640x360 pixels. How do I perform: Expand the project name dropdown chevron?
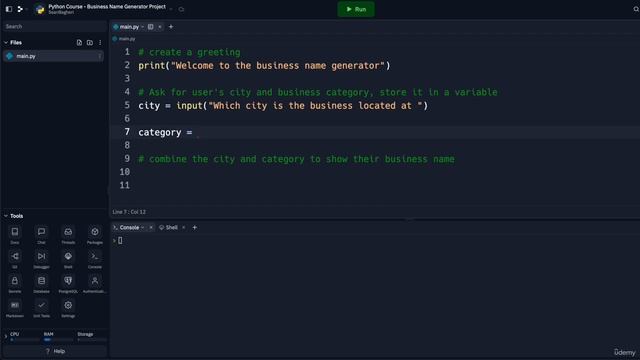[x=171, y=9]
